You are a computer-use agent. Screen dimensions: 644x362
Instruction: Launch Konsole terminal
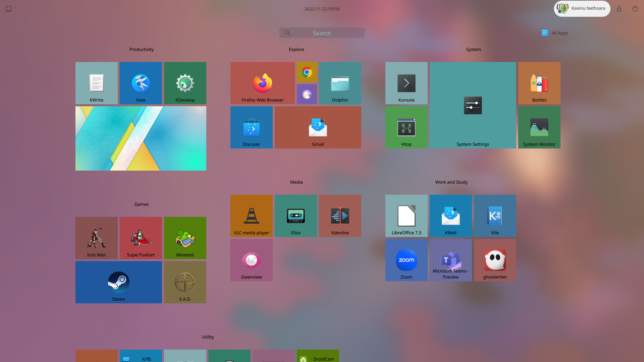pos(407,83)
